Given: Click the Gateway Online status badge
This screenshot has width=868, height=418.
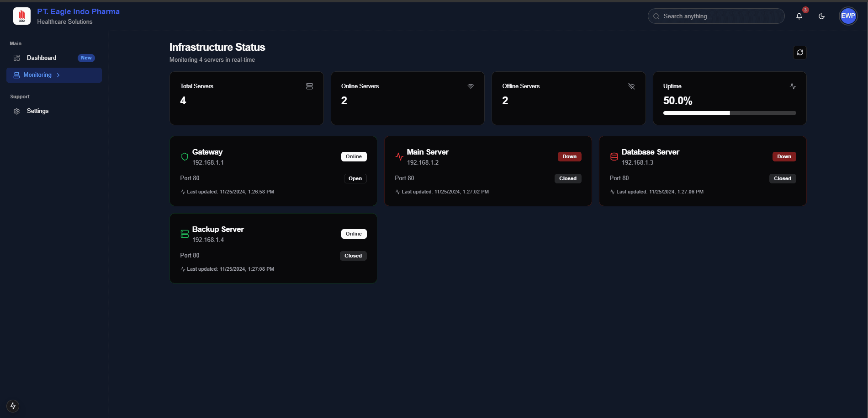Looking at the screenshot, I should (354, 157).
